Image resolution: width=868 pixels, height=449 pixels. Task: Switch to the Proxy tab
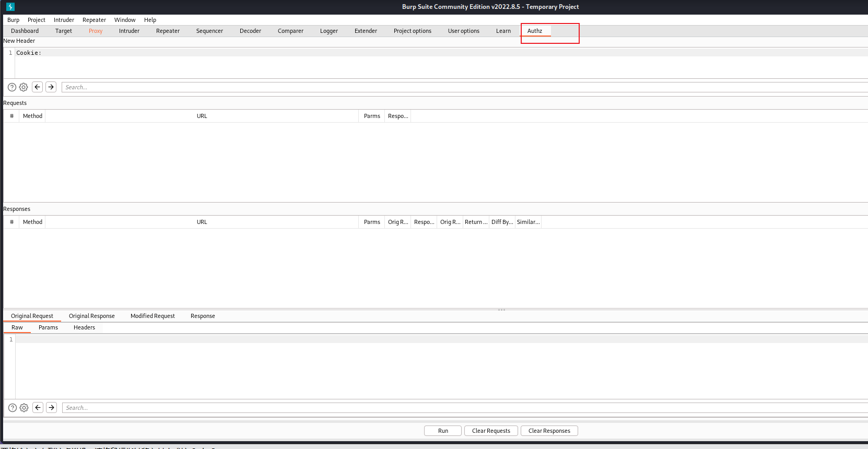(96, 31)
